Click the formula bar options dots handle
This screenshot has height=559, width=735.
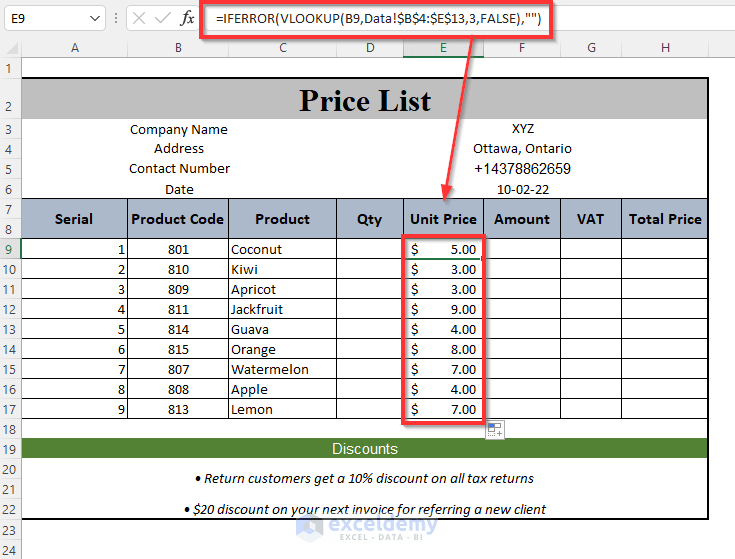(x=116, y=18)
